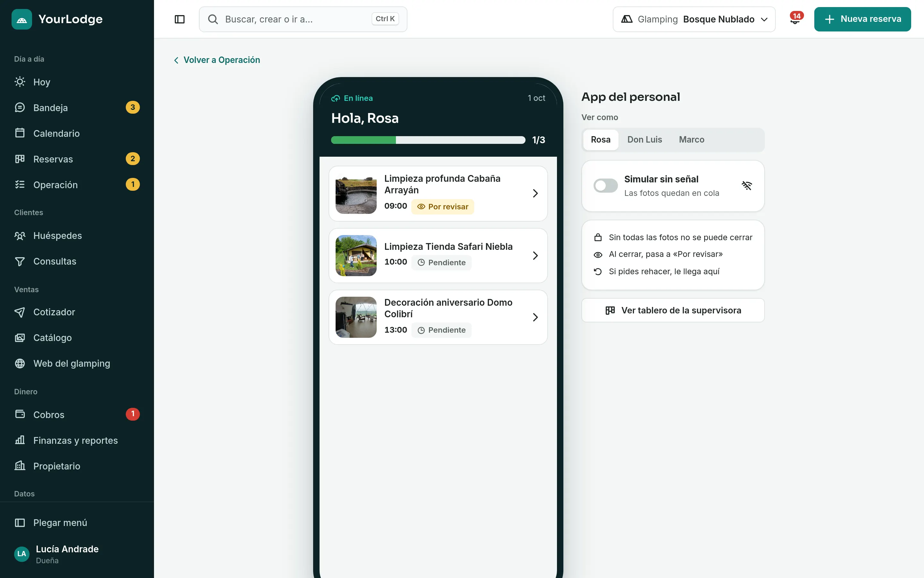This screenshot has width=924, height=578.
Task: Click the En línea status indicator
Action: 352,98
